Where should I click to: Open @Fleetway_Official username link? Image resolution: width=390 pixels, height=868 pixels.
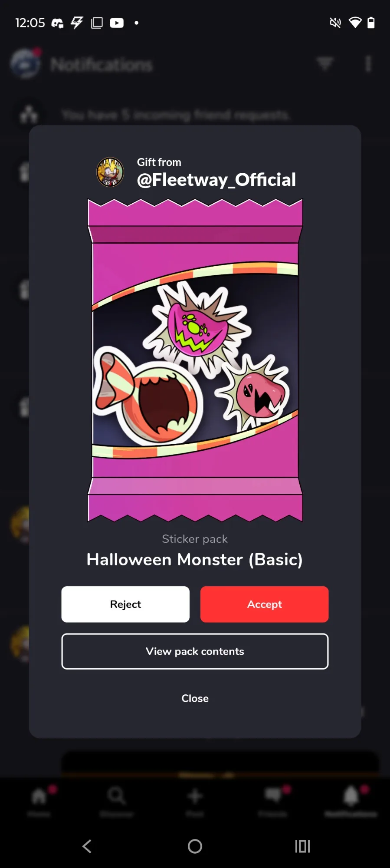pos(216,180)
